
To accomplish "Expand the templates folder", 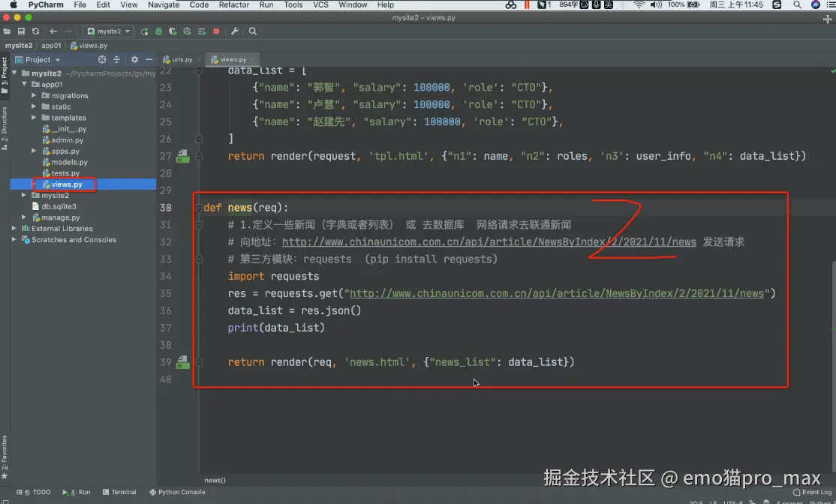I will pyautogui.click(x=34, y=118).
